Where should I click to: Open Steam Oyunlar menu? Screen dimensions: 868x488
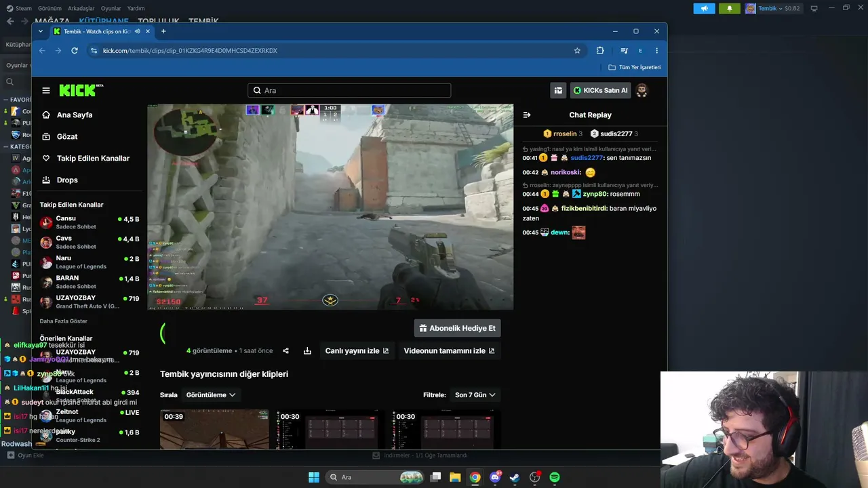(111, 8)
